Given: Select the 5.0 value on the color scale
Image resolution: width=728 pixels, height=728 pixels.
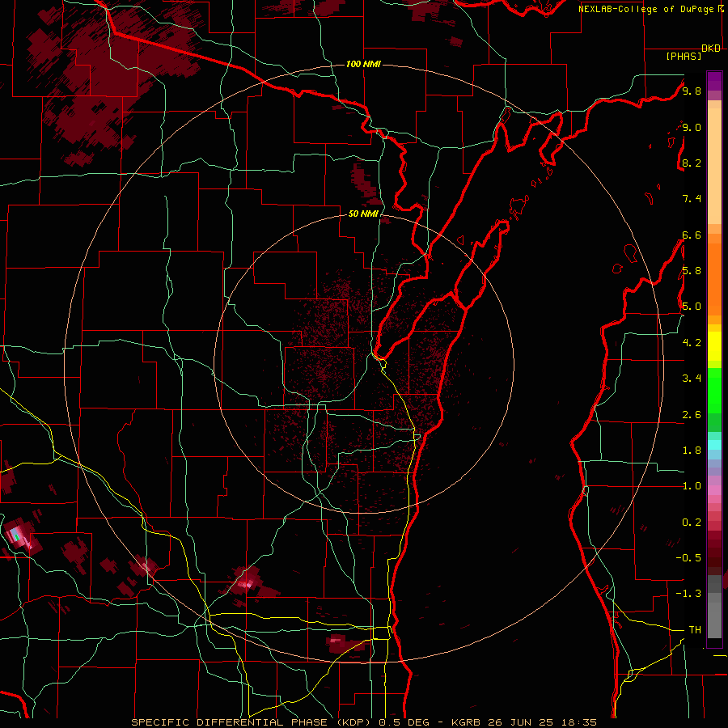Looking at the screenshot, I should [x=692, y=307].
